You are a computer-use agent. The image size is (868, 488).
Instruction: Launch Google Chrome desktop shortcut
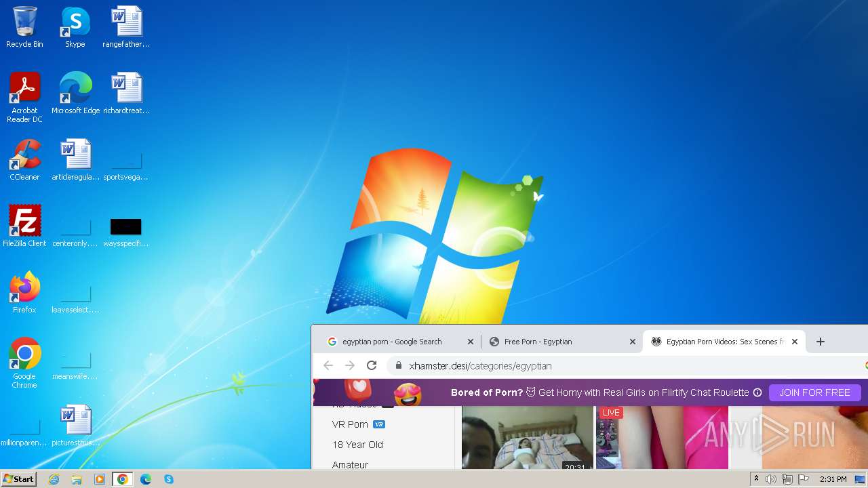(x=24, y=363)
